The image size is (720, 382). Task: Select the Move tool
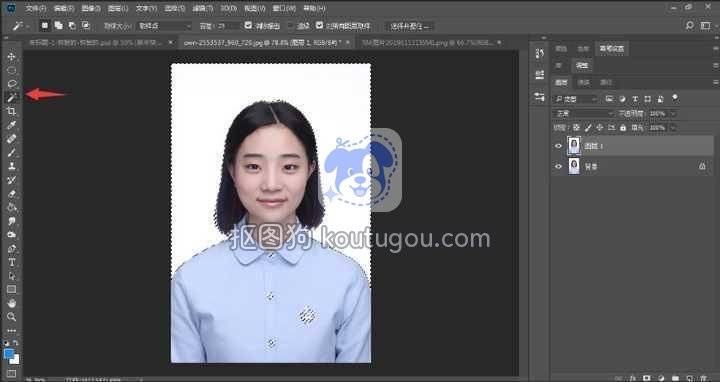11,56
